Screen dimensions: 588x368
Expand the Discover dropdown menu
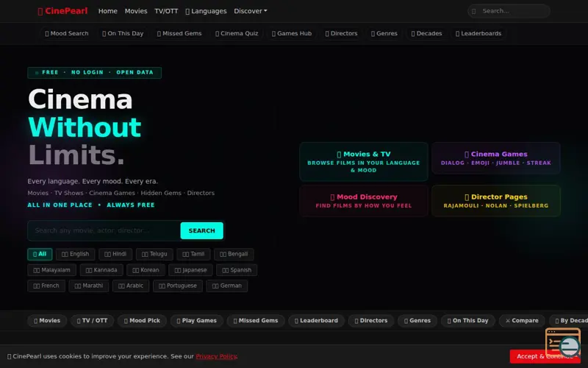click(251, 11)
